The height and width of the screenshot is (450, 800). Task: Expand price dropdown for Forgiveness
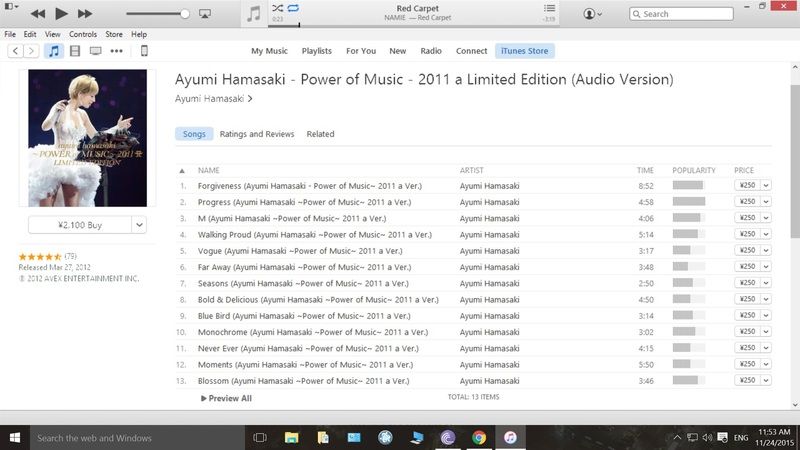(766, 186)
